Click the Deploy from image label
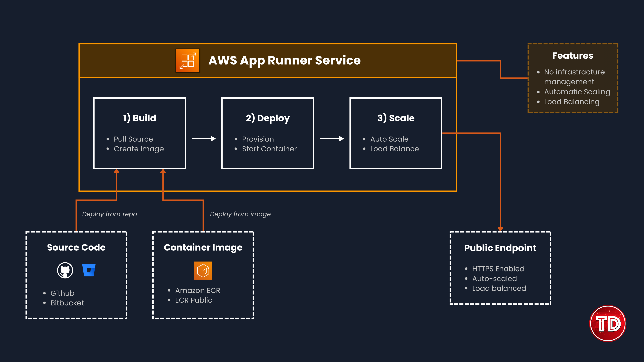This screenshot has height=362, width=644. [x=240, y=214]
